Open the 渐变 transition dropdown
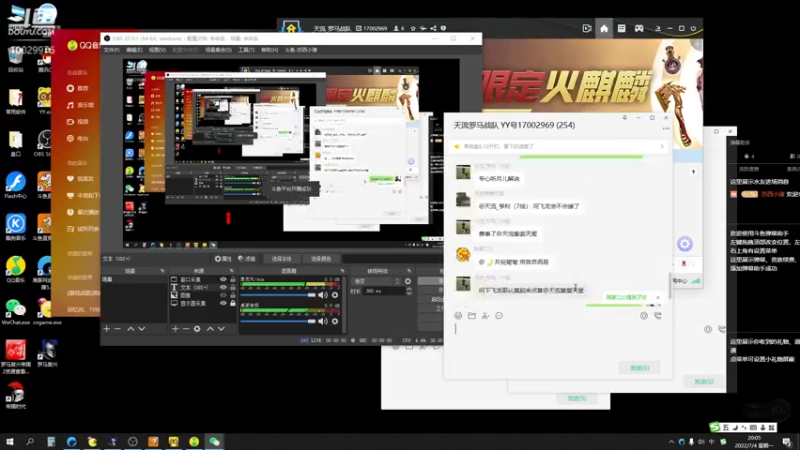The height and width of the screenshot is (450, 800). [x=377, y=281]
